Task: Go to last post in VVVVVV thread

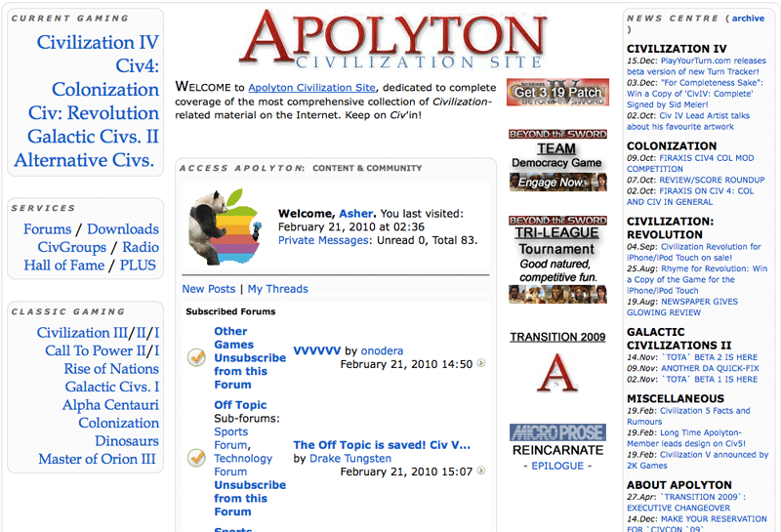Action: 480,364
